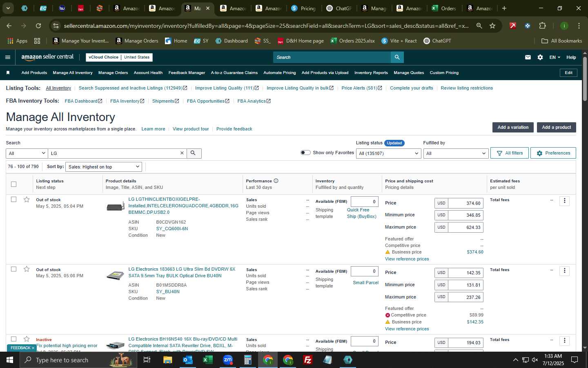Select checkbox for LG Ultra Slim BU40N listing
588x368 pixels.
click(x=13, y=269)
